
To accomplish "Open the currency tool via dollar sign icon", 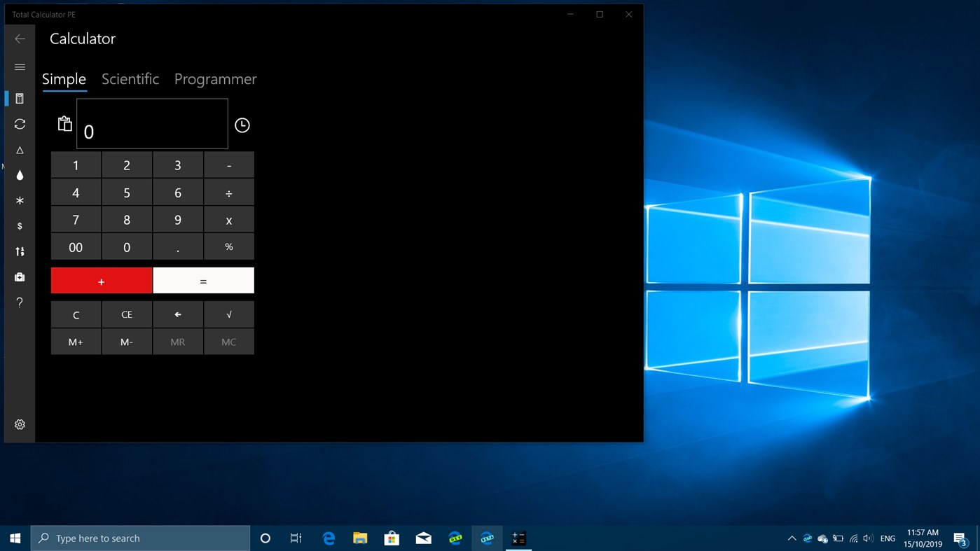I will (x=19, y=225).
